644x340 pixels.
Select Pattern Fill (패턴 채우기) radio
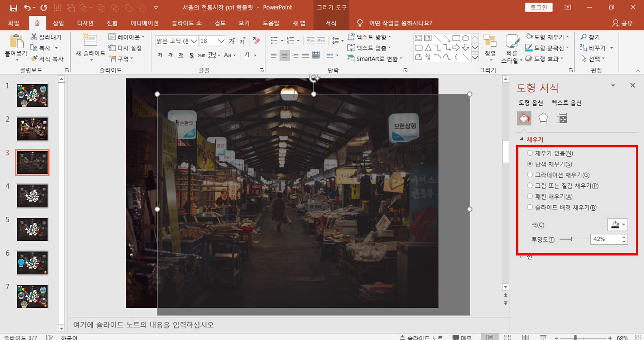(530, 197)
